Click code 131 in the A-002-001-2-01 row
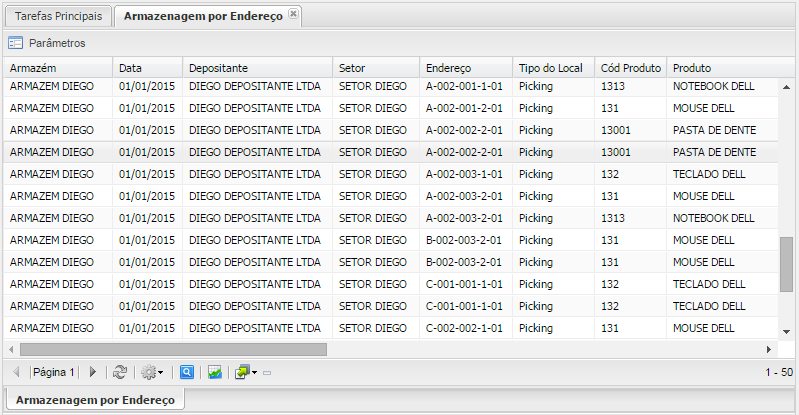The image size is (799, 415). (610, 108)
